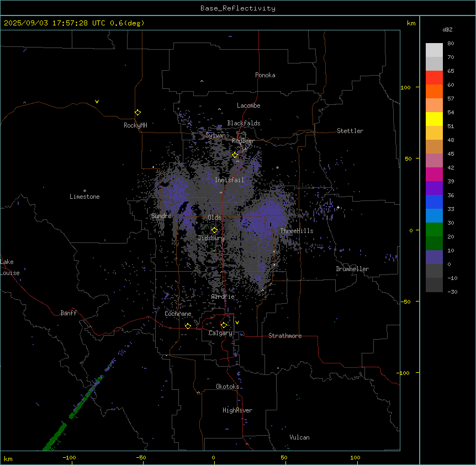
Task: Click the Limestone label
Action: (x=84, y=197)
